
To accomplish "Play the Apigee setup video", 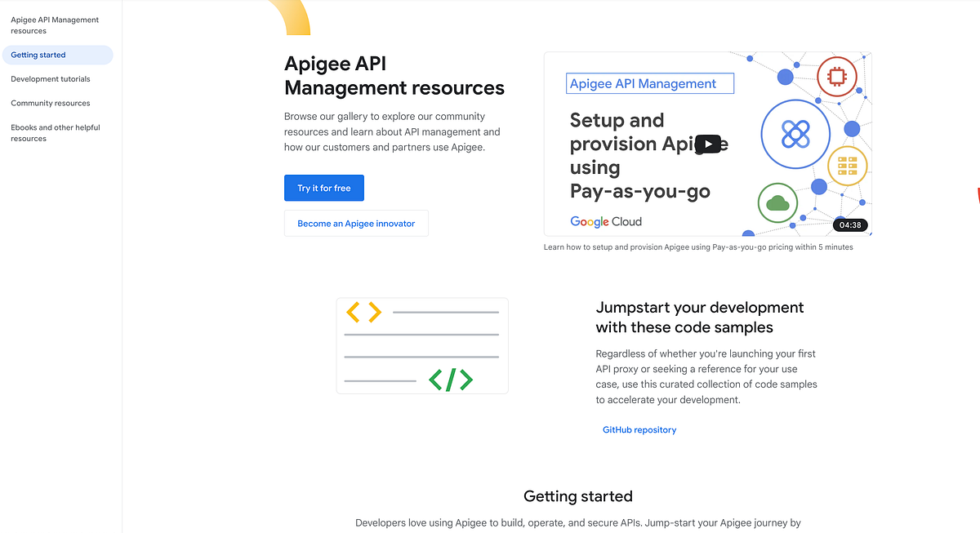I will pos(708,144).
